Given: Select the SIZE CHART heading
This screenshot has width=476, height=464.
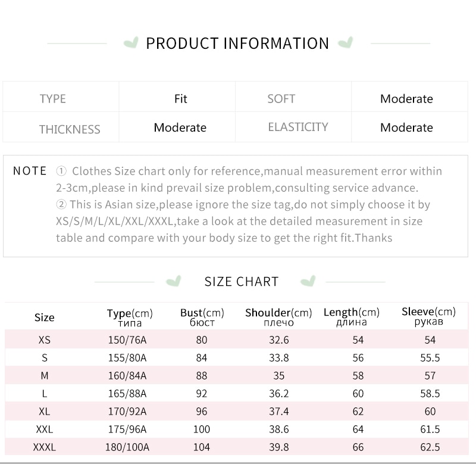Looking at the screenshot, I should (x=242, y=282).
